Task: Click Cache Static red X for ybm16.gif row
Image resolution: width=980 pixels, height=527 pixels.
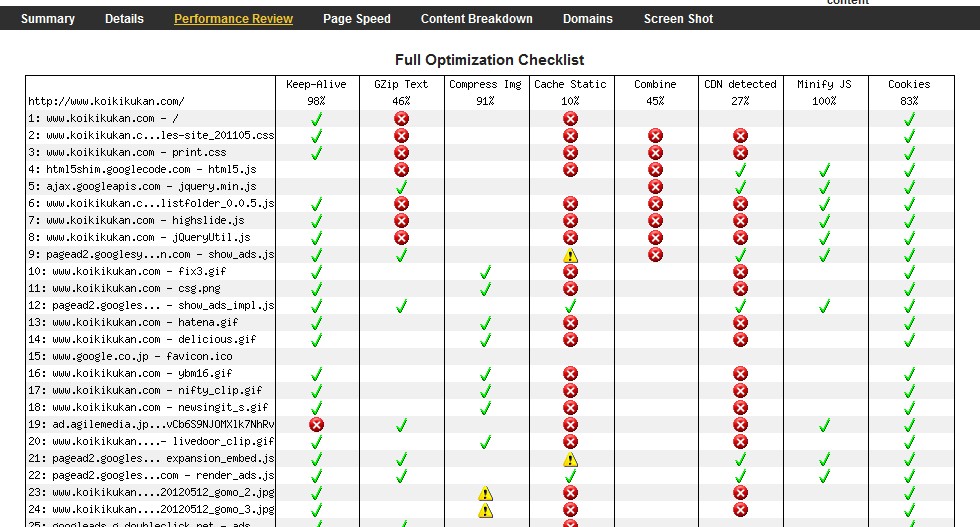Action: tap(570, 374)
